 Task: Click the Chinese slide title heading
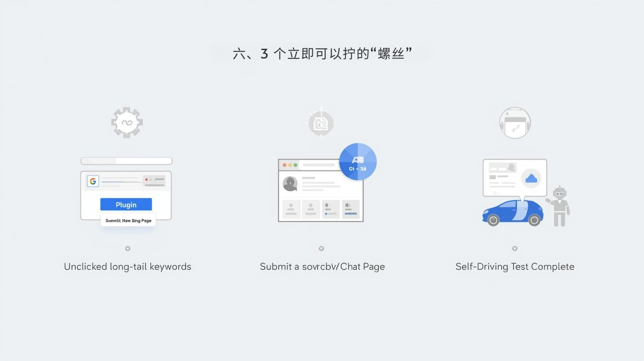(x=322, y=54)
